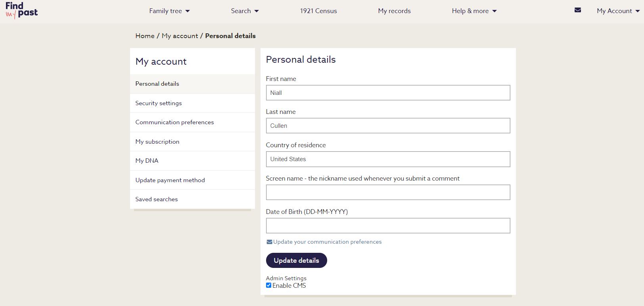Click envelope icon beside communication preferences link
Viewport: 644px width, 306px height.
(x=269, y=242)
